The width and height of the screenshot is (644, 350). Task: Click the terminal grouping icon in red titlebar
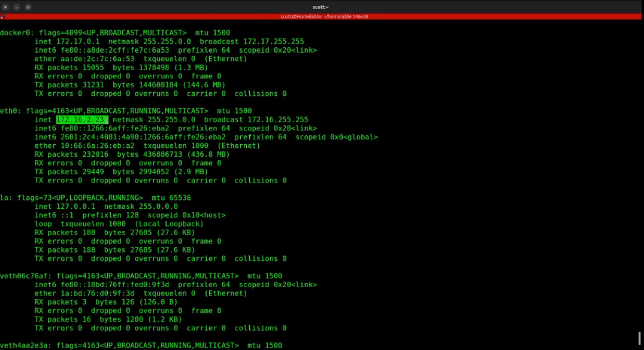pyautogui.click(x=3, y=16)
